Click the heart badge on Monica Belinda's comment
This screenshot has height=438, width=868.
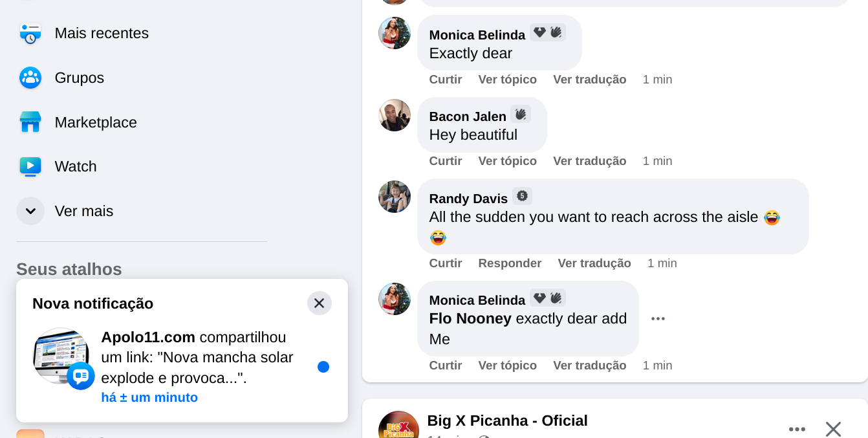coord(539,30)
